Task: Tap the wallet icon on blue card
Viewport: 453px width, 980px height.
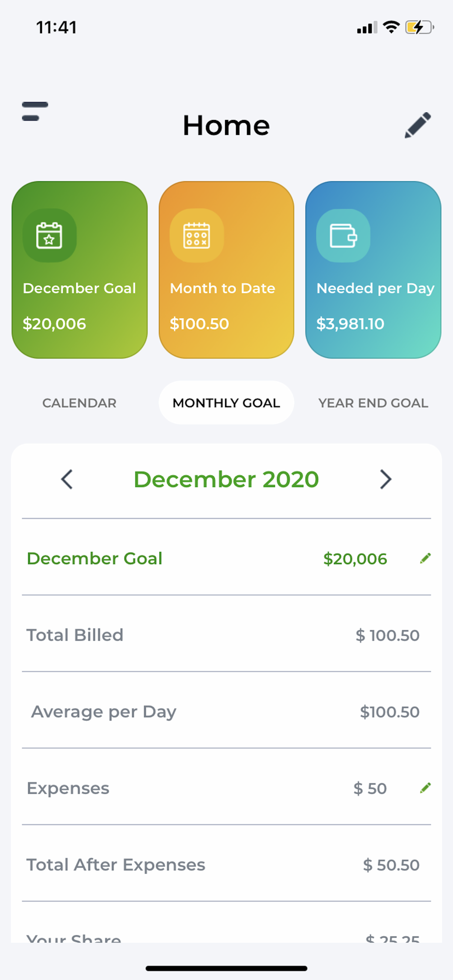Action: coord(343,236)
